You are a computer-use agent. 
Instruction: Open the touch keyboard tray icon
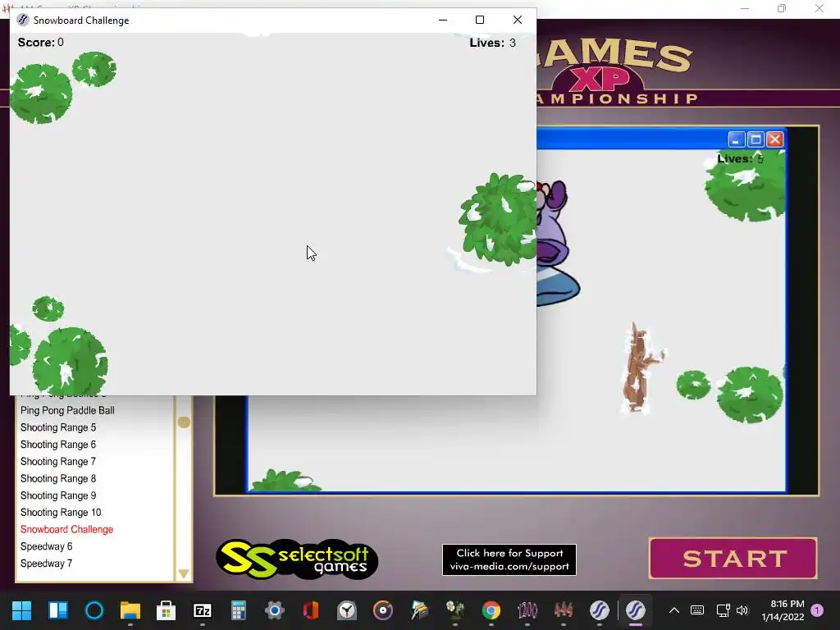697,610
